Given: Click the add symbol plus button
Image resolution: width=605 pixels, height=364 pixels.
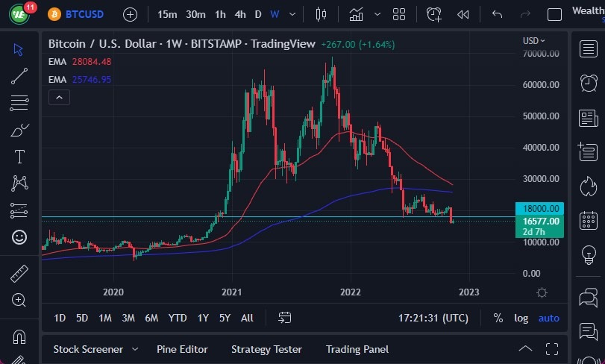Looking at the screenshot, I should click(130, 14).
